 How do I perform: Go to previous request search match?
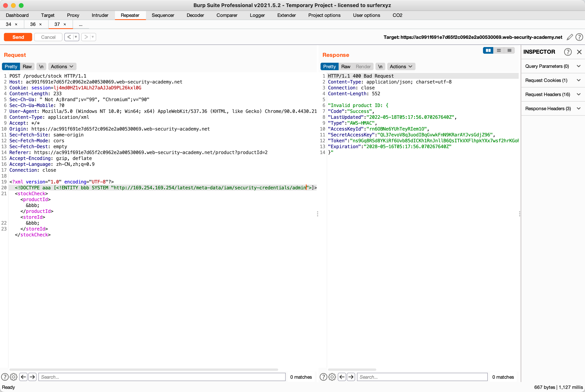(24, 377)
